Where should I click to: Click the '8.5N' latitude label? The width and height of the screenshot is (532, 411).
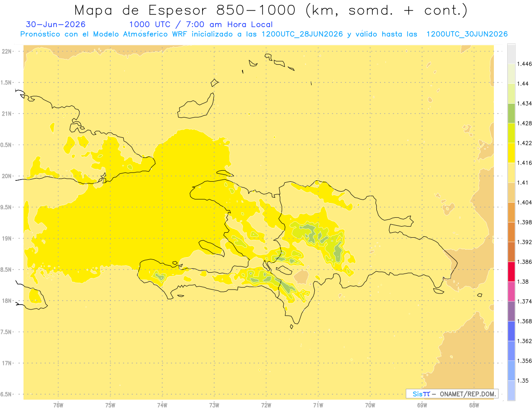(x=6, y=270)
